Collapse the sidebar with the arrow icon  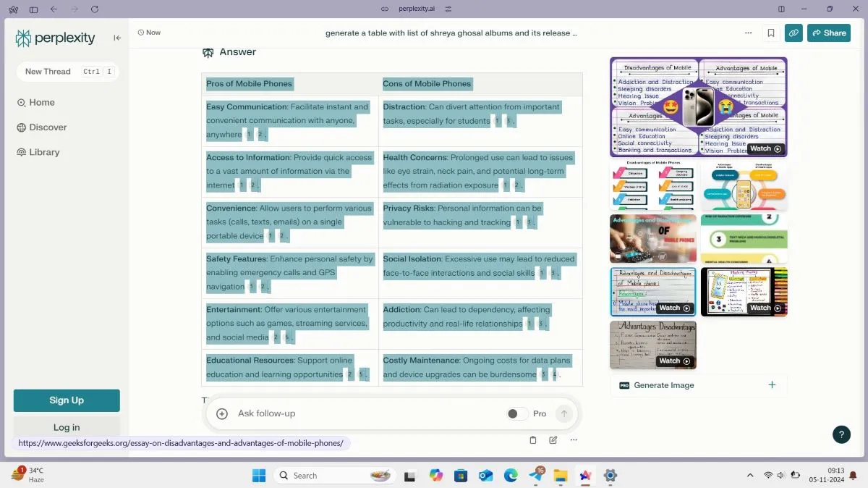click(x=117, y=38)
